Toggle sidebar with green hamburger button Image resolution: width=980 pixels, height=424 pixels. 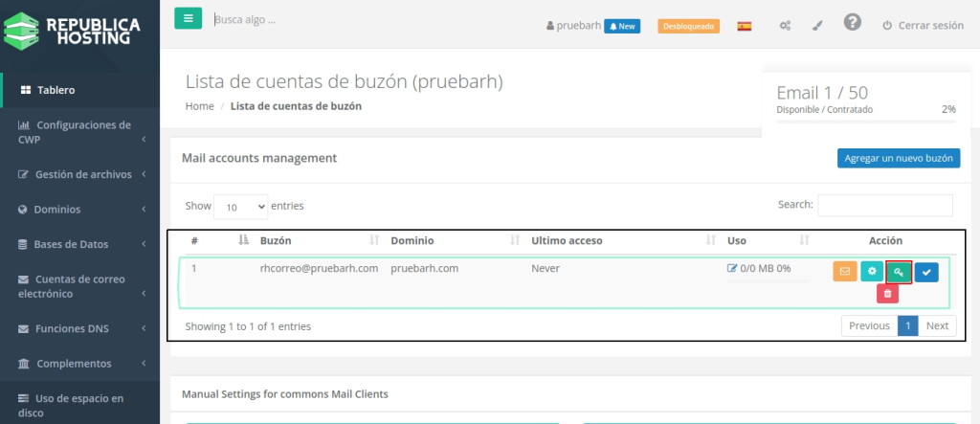coord(188,18)
